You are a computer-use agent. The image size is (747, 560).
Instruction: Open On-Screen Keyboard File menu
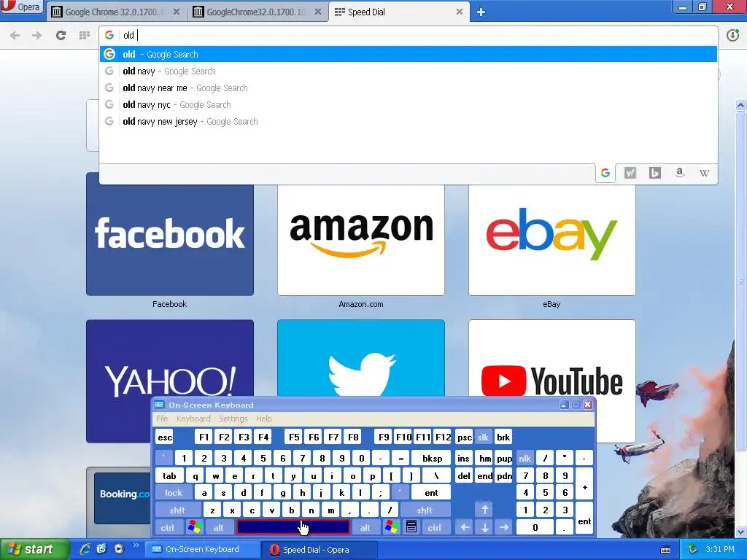pos(162,419)
